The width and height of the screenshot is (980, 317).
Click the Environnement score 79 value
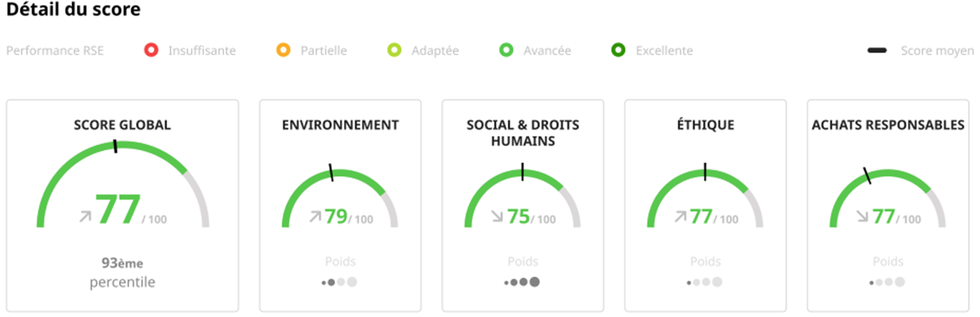click(x=336, y=216)
